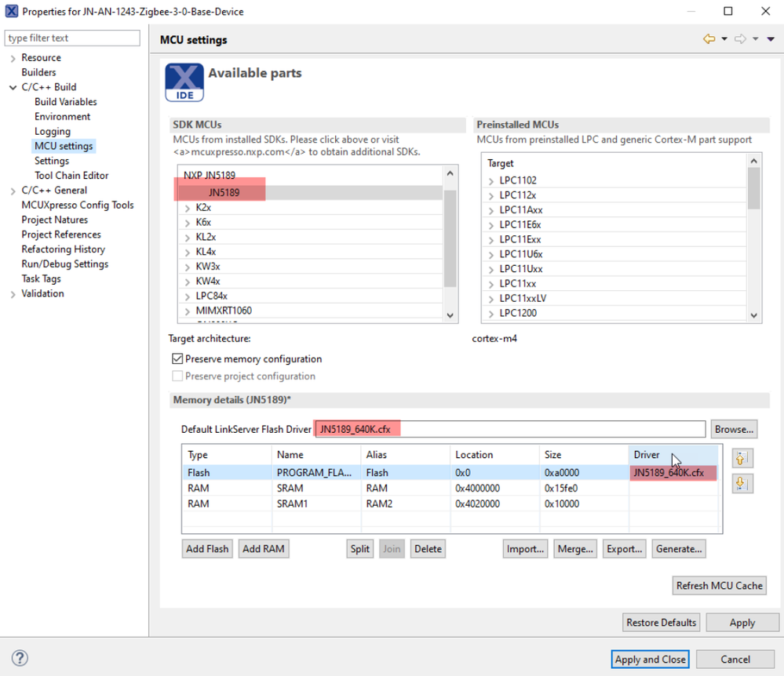784x676 pixels.
Task: Click the Location column header
Action: coord(494,455)
